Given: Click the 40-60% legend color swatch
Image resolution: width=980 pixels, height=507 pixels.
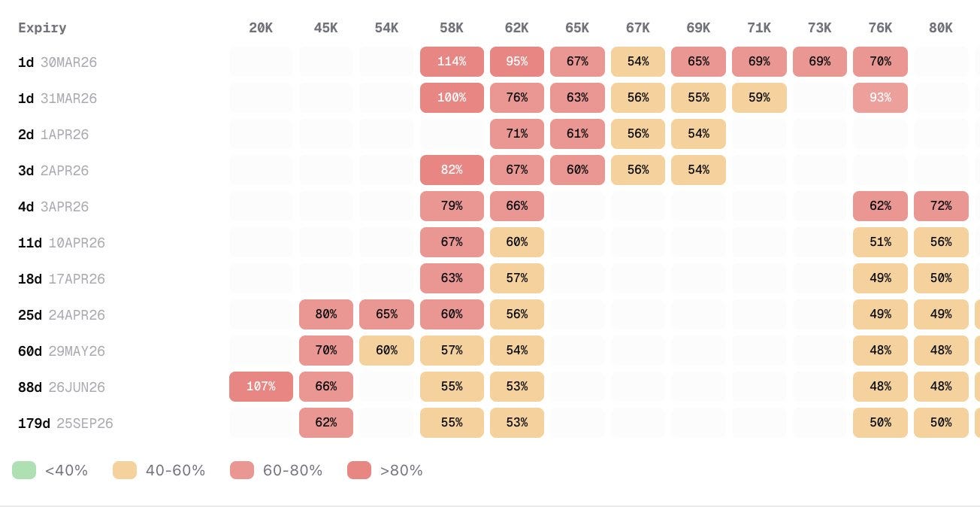Looking at the screenshot, I should coord(125,471).
